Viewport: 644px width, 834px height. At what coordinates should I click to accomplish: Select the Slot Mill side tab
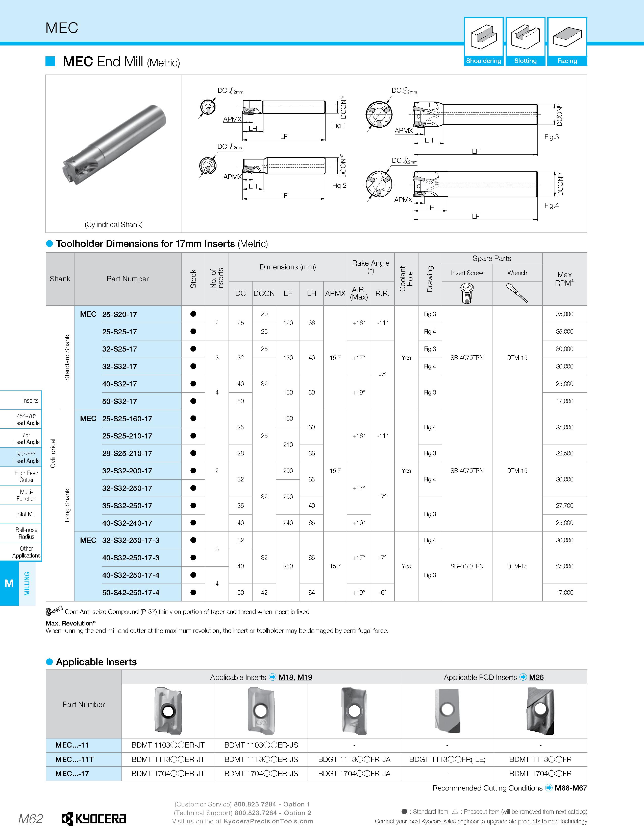coord(21,514)
